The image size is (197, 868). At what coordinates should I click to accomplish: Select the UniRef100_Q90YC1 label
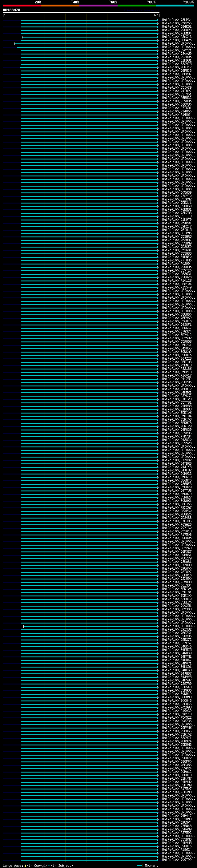coord(177,50)
